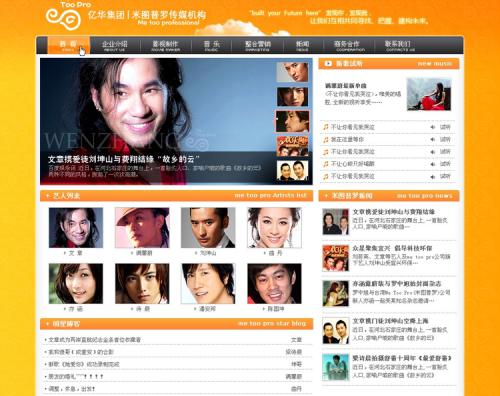The height and width of the screenshot is (396, 500).
Task: Select the top slideshow thumbnail beside the banner
Action: pos(292,72)
